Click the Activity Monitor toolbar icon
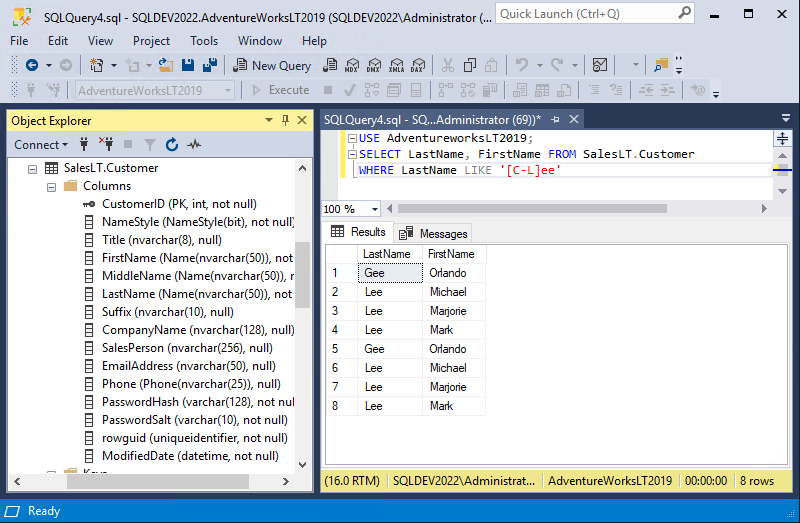Screen dimensions: 800x523 tap(599, 65)
